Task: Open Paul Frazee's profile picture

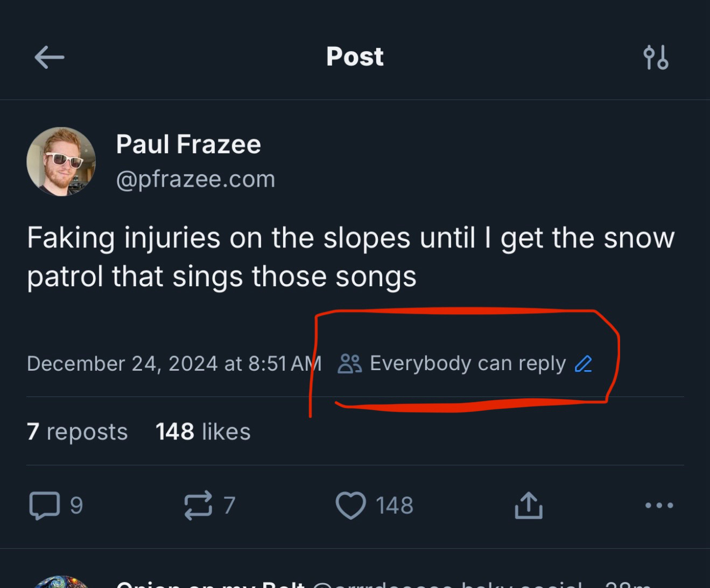Action: coord(61,161)
